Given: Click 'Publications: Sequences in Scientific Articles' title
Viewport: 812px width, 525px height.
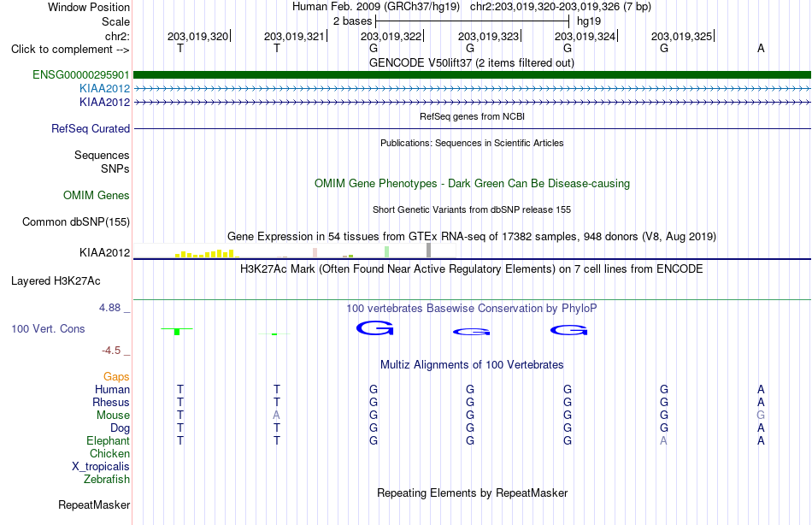Looking at the screenshot, I should point(471,143).
